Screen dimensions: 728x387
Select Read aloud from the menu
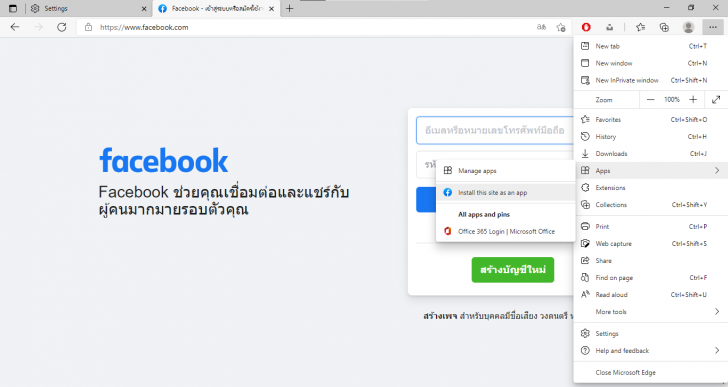pos(650,295)
